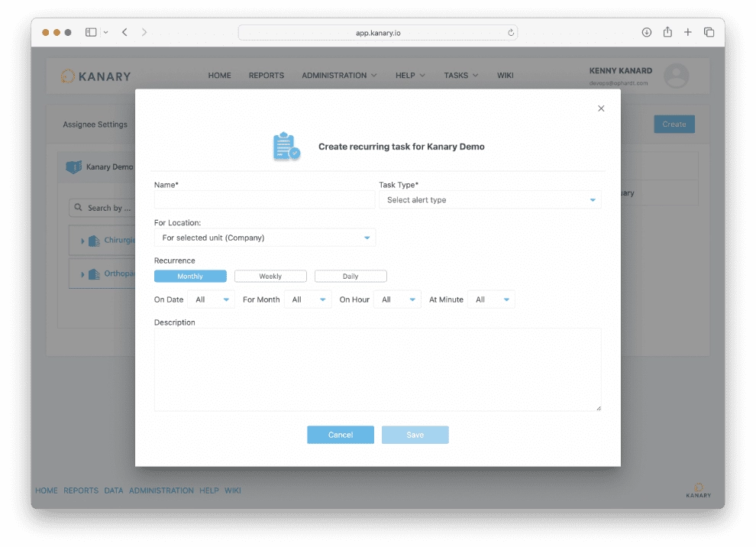Open the On Date dropdown
The height and width of the screenshot is (547, 756).
click(x=212, y=299)
